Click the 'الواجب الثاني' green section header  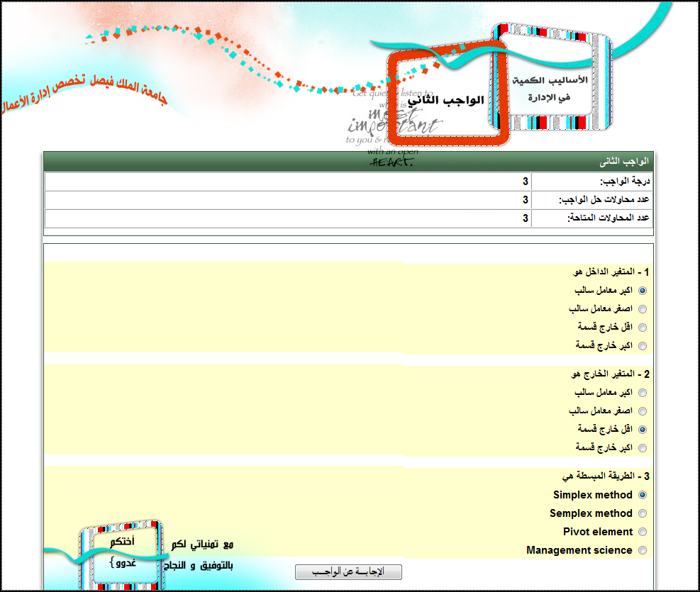(x=348, y=162)
